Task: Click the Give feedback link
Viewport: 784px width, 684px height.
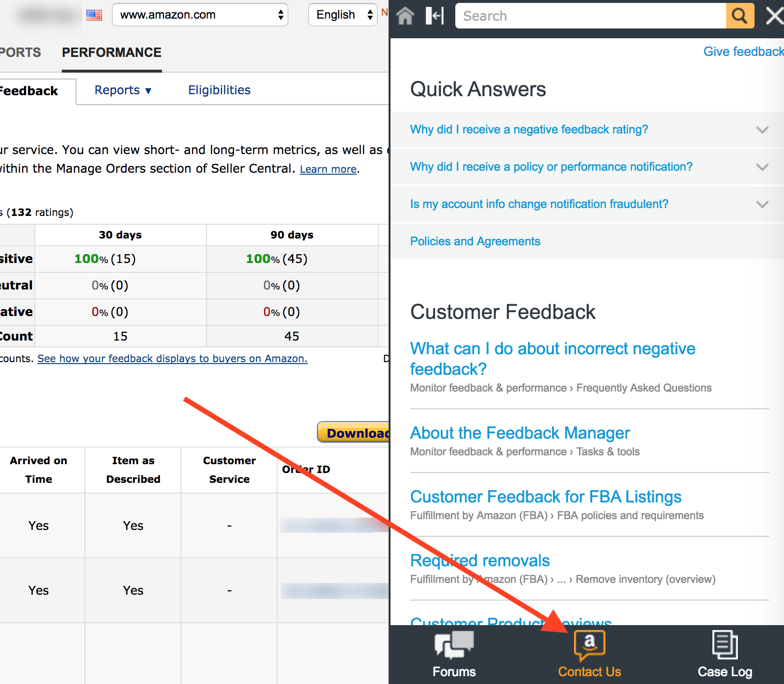Action: coord(743,52)
